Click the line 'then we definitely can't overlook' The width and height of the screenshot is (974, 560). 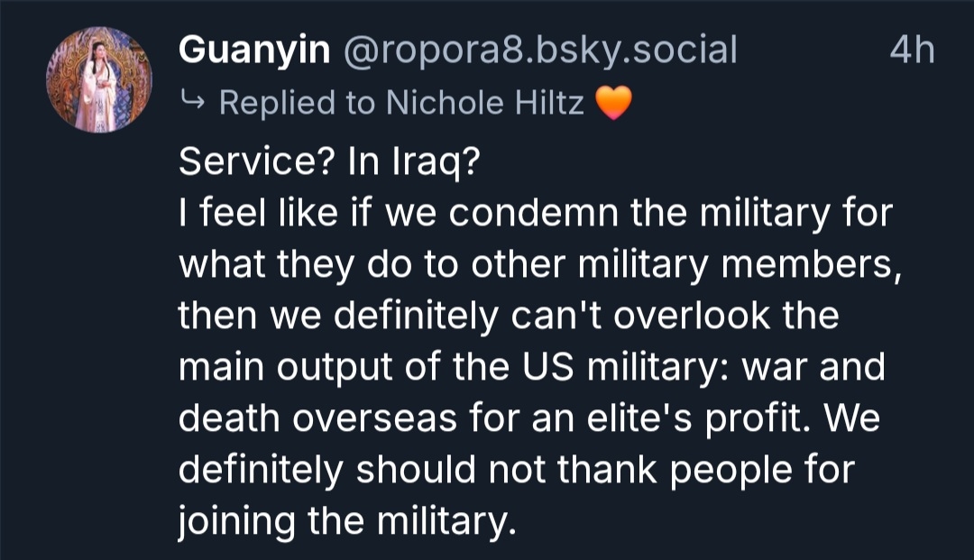coord(509,317)
